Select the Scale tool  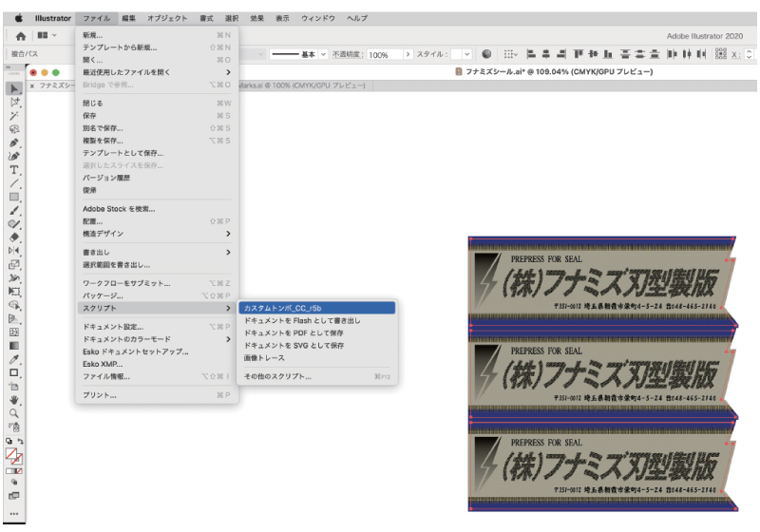[14, 264]
